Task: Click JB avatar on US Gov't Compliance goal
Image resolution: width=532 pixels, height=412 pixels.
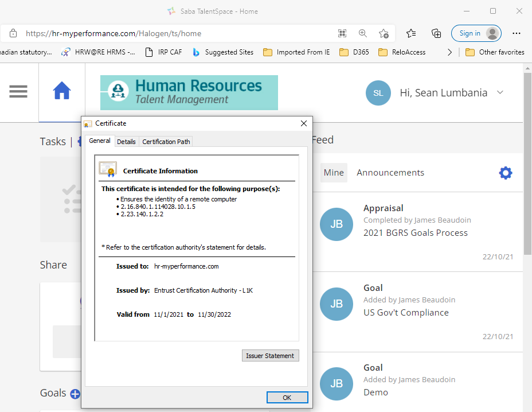Action: pos(337,304)
